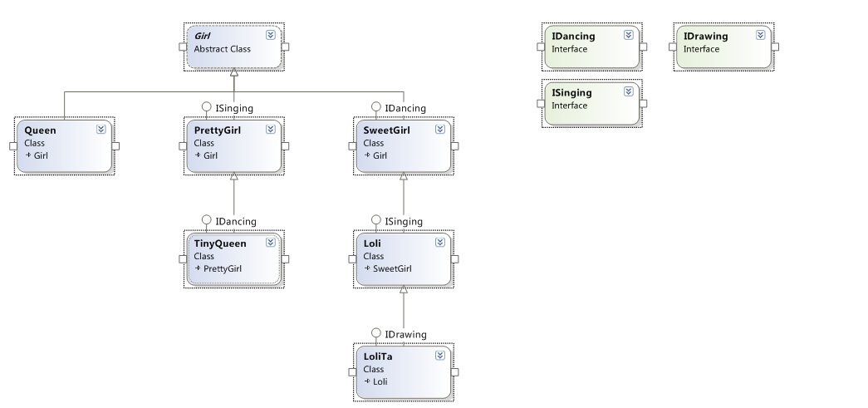Click the IDancing lollipop above SweetGirl
868x408 pixels.
click(376, 107)
